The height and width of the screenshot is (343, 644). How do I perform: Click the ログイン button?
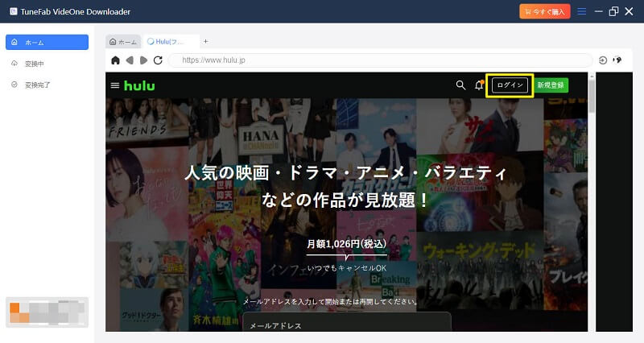[510, 85]
